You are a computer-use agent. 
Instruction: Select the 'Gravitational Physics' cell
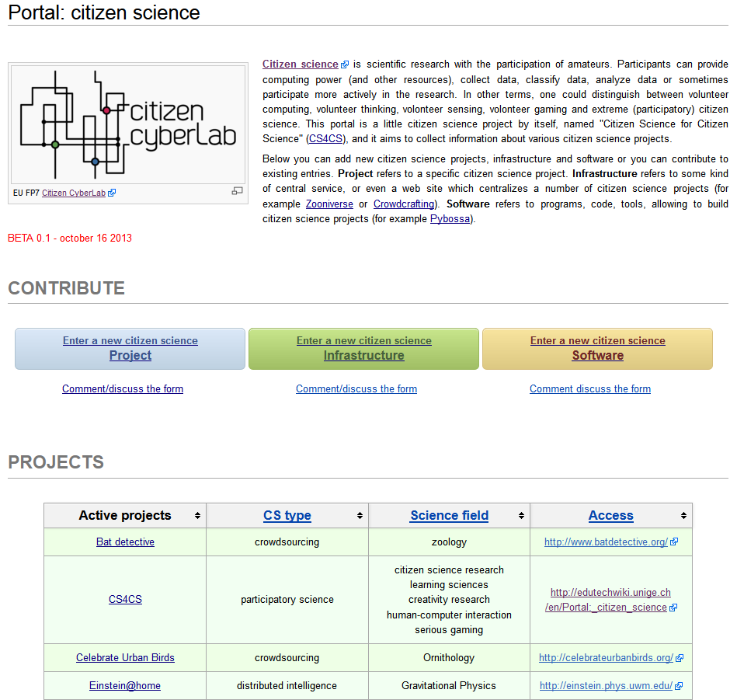(x=449, y=685)
